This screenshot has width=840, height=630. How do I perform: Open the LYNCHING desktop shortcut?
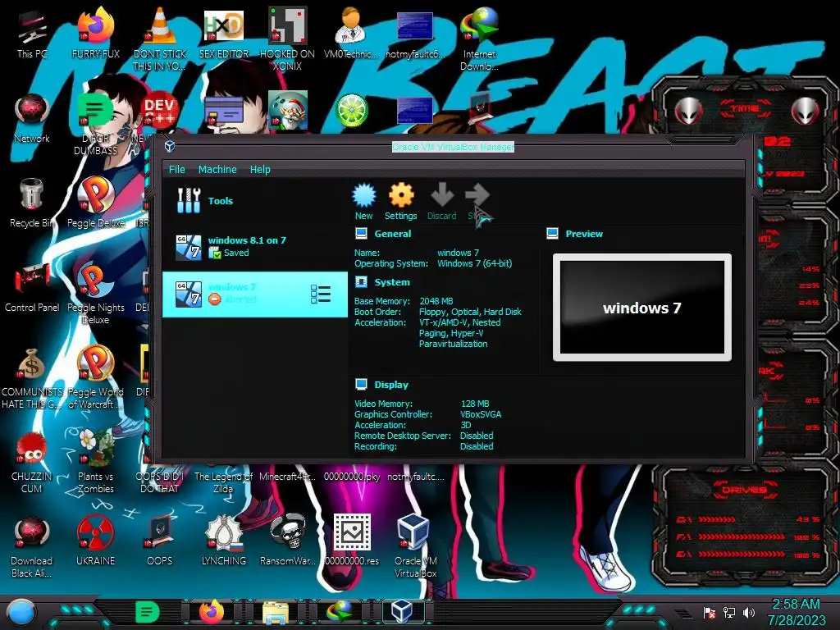(x=224, y=541)
